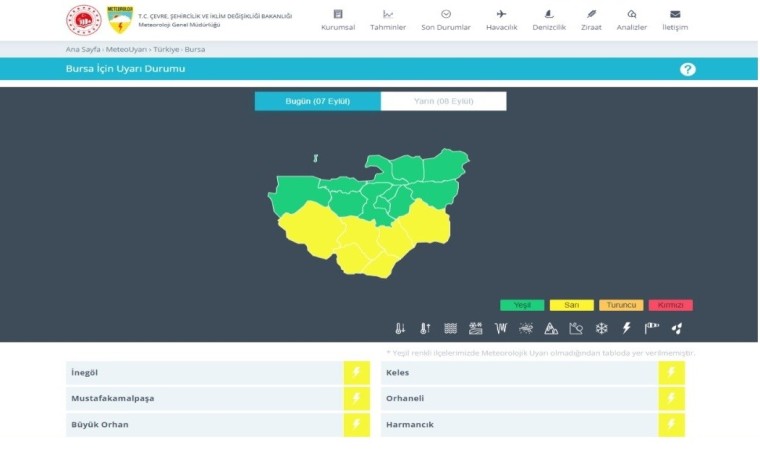
Task: Select the hot temperature rise thermometer icon
Action: (x=425, y=328)
